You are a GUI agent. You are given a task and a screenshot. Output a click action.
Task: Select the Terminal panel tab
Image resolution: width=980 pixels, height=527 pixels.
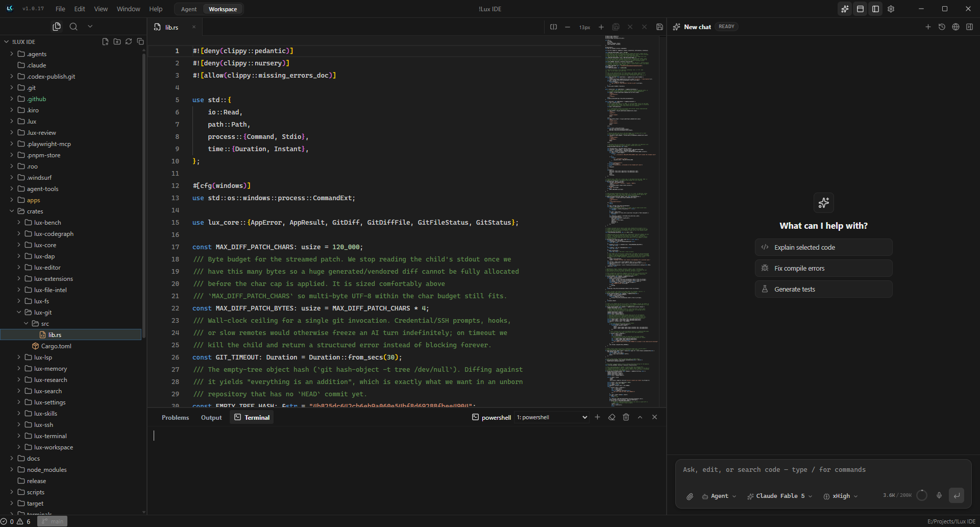pos(252,418)
